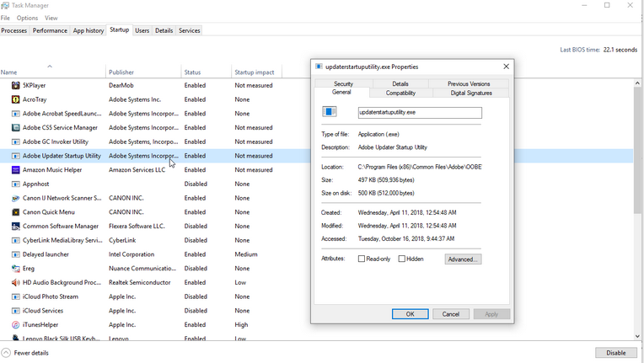Select 'Intel Corporation' publisher cell
The width and height of the screenshot is (644, 363).
point(131,254)
